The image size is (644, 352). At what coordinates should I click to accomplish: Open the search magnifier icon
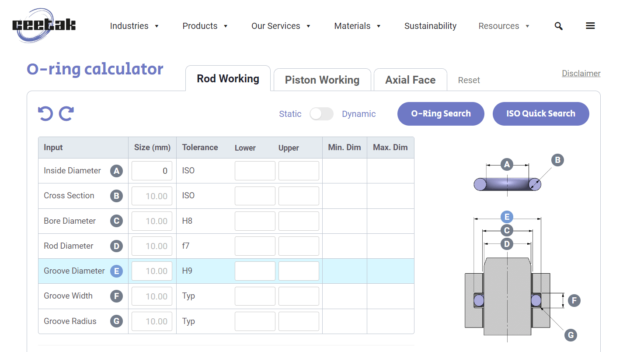point(558,26)
